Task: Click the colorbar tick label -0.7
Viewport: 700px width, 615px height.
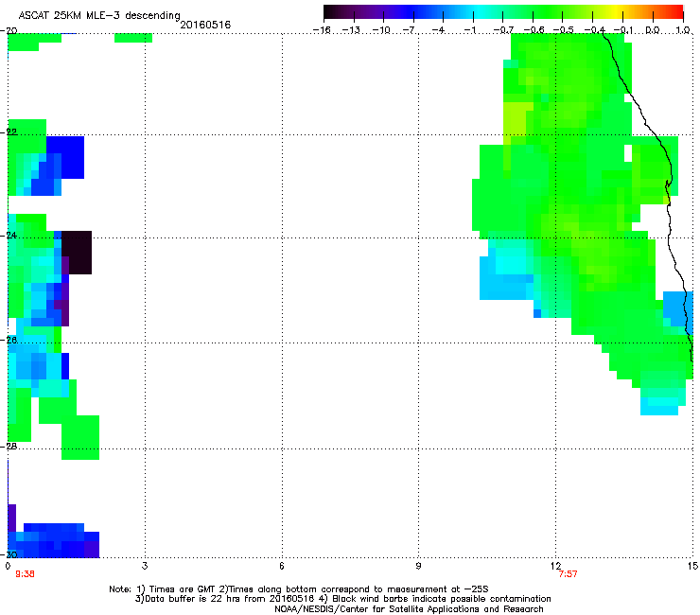Action: pos(503,30)
